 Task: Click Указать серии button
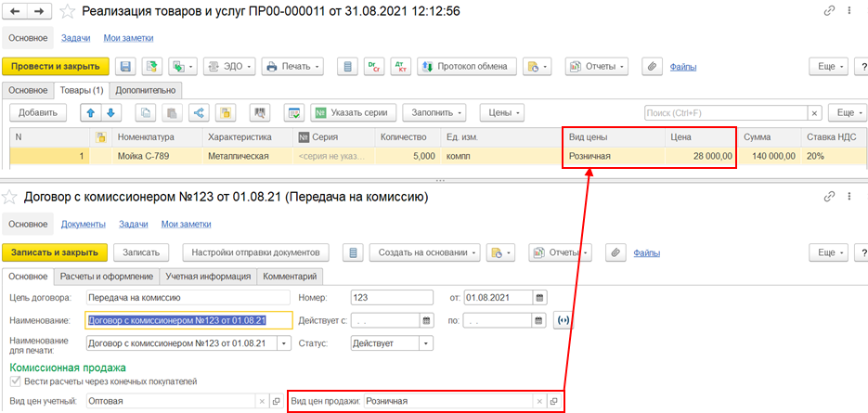353,112
